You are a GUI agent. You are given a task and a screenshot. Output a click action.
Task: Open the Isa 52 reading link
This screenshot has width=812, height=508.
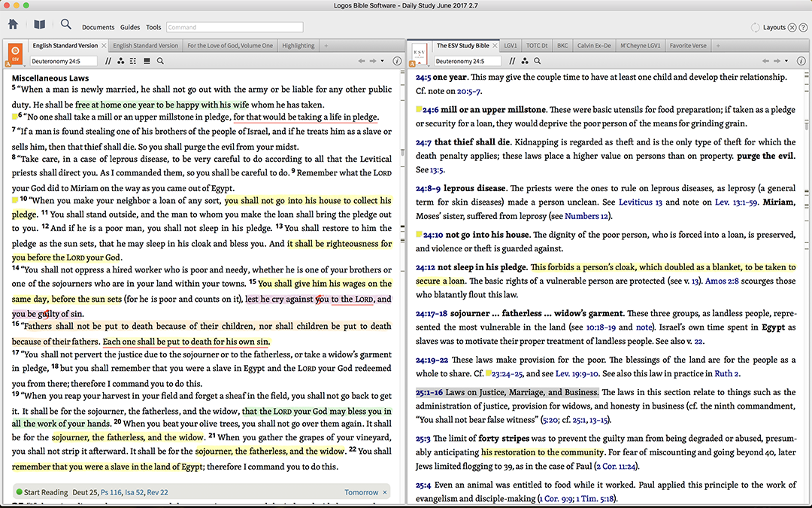pos(134,492)
